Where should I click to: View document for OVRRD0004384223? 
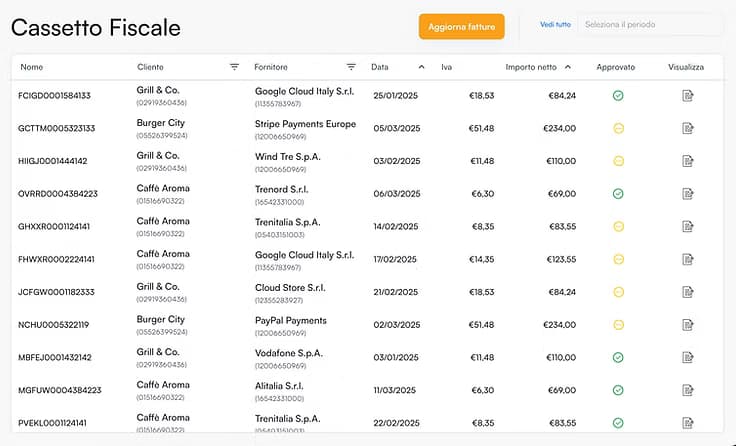point(688,194)
